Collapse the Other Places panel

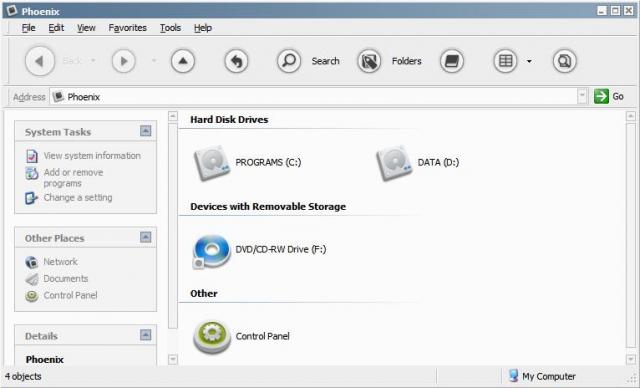click(x=146, y=237)
